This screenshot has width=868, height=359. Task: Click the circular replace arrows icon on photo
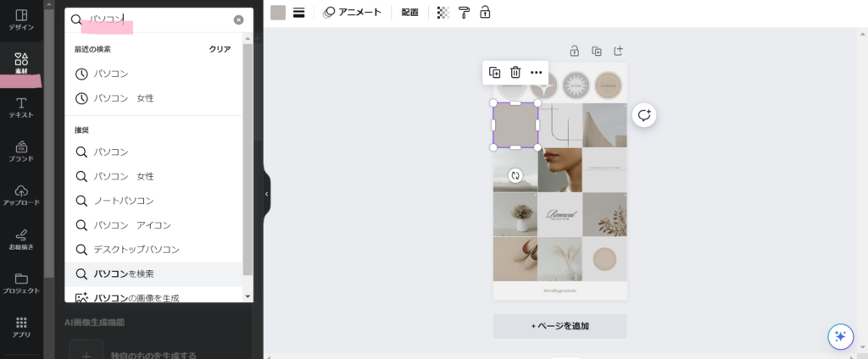pyautogui.click(x=515, y=175)
